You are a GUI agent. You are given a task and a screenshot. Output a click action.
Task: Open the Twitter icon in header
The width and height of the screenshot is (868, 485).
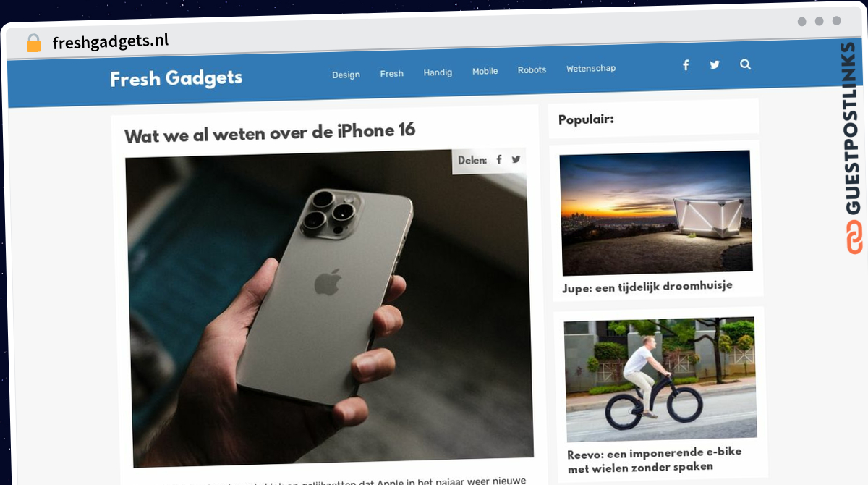coord(715,64)
